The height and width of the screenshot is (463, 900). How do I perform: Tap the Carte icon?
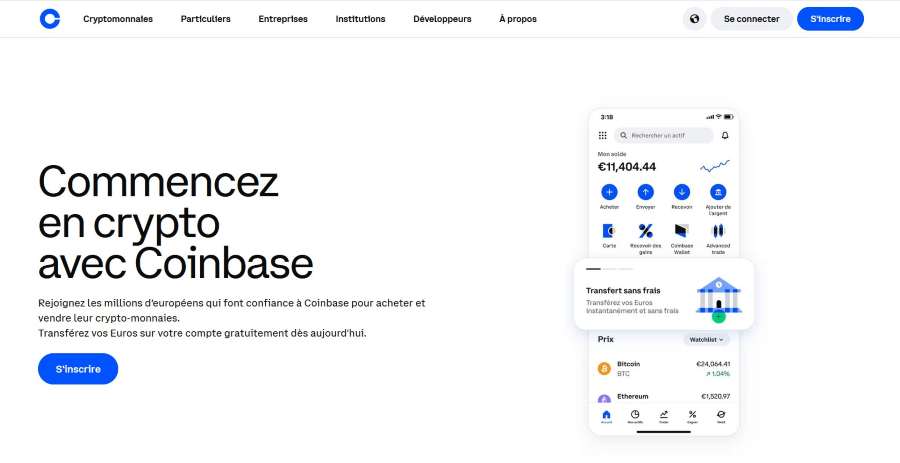[609, 231]
